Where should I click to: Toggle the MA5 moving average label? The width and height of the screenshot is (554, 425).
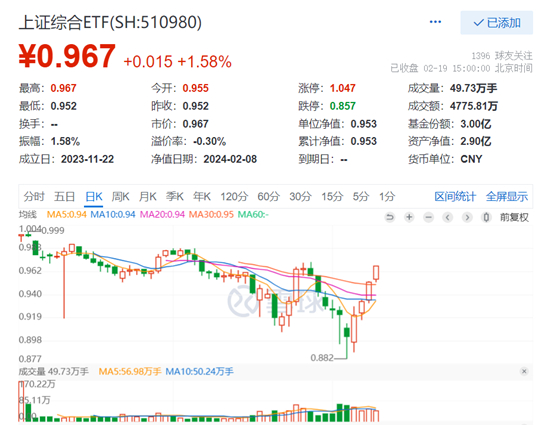click(x=66, y=214)
